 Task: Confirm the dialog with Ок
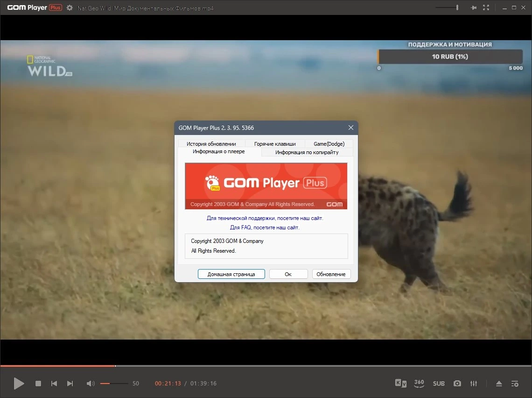[288, 274]
